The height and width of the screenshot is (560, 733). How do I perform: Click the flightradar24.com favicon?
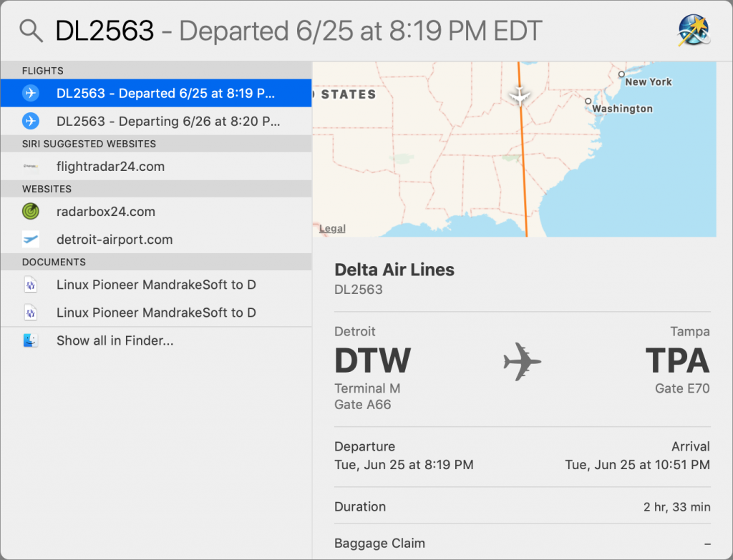(x=31, y=166)
